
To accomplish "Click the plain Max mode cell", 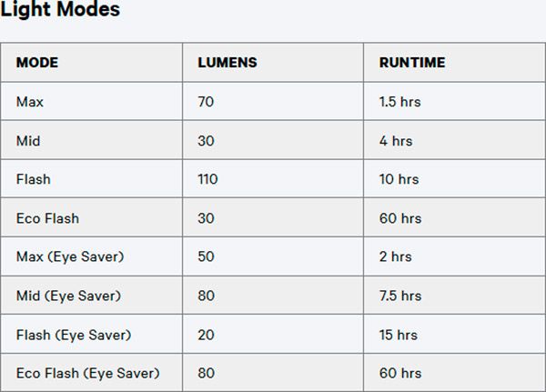I will point(30,102).
